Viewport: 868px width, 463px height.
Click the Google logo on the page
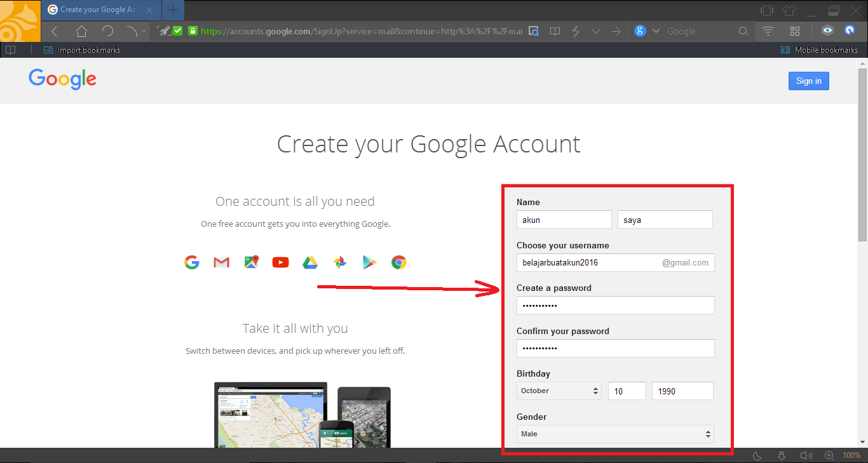[x=62, y=79]
